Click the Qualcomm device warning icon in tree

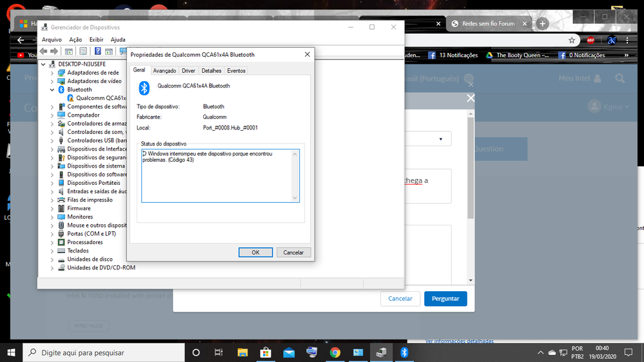tap(70, 98)
